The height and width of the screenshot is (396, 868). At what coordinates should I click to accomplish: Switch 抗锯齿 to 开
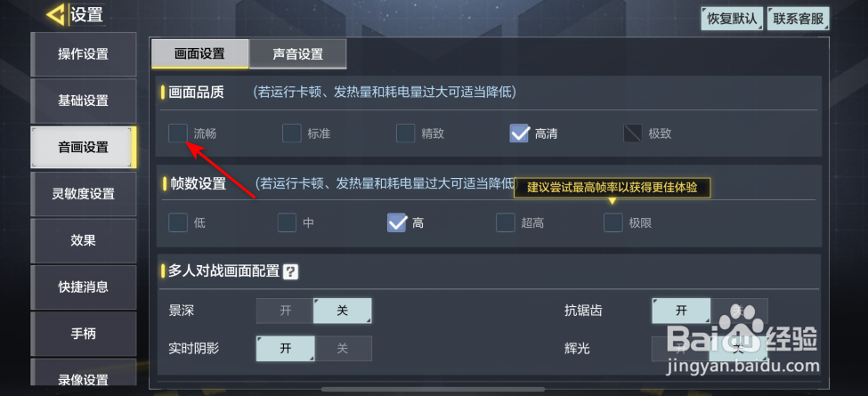681,311
